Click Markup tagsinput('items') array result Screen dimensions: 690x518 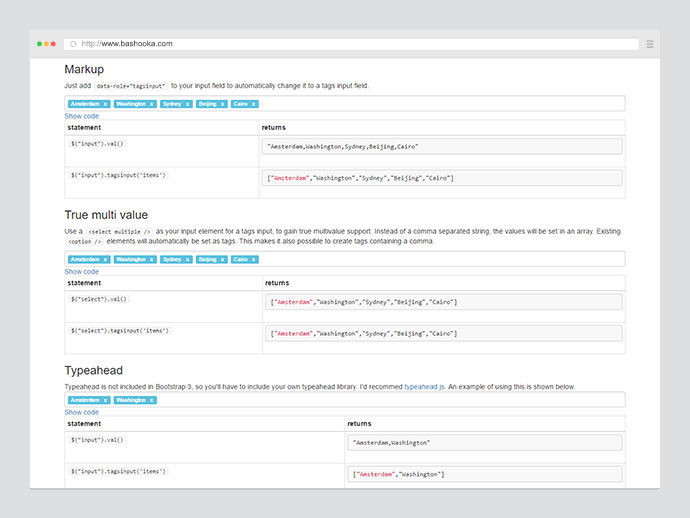[x=442, y=178]
